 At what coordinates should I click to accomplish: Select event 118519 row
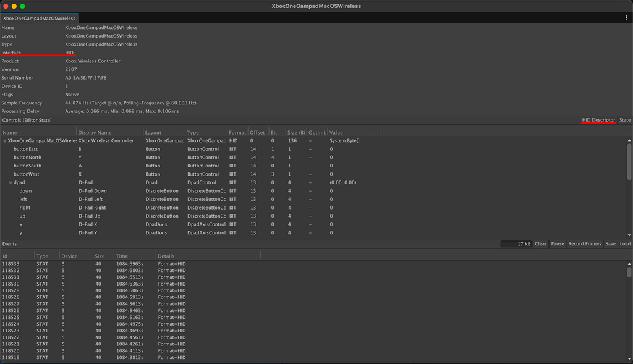pyautogui.click(x=313, y=358)
